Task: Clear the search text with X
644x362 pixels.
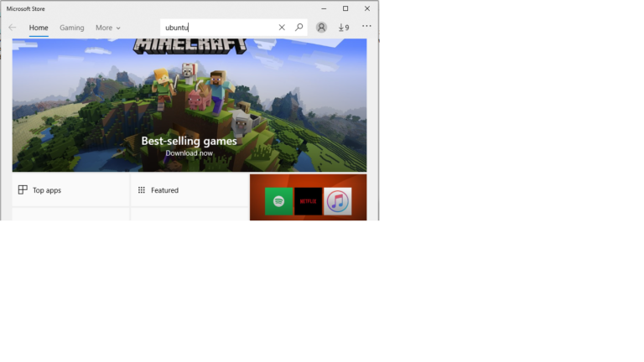Action: pos(282,28)
